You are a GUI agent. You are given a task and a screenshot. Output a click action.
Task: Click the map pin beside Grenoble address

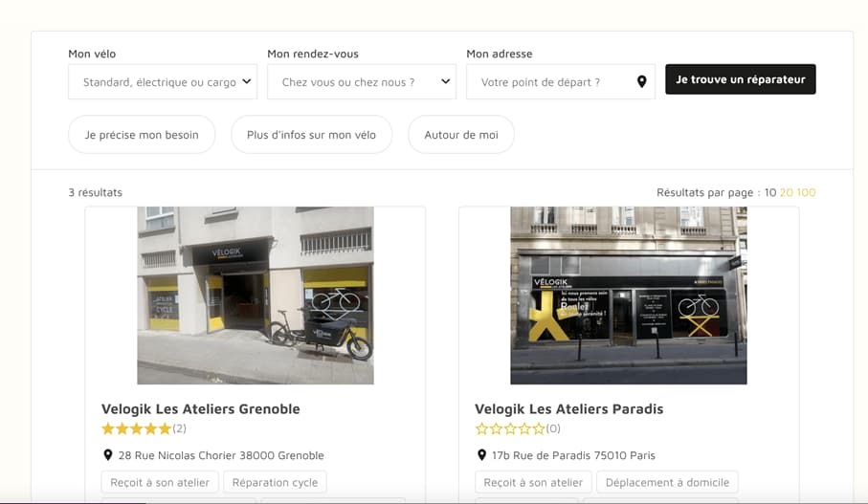point(108,455)
